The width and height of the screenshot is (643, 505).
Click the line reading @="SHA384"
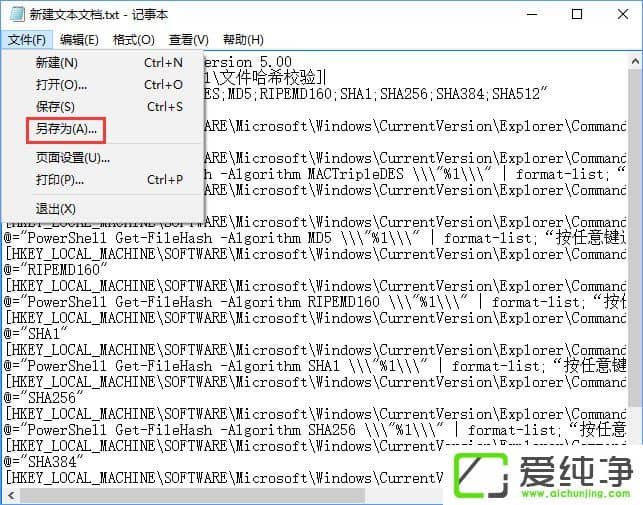click(x=43, y=462)
